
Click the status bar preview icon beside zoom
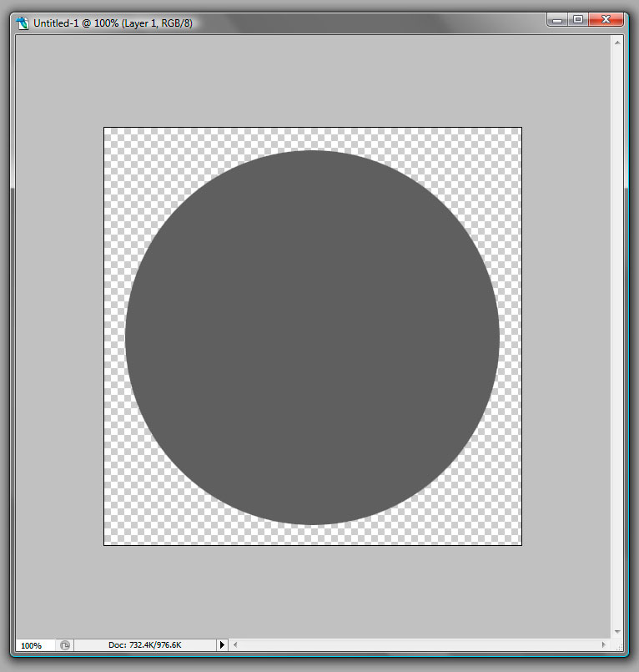pos(65,645)
